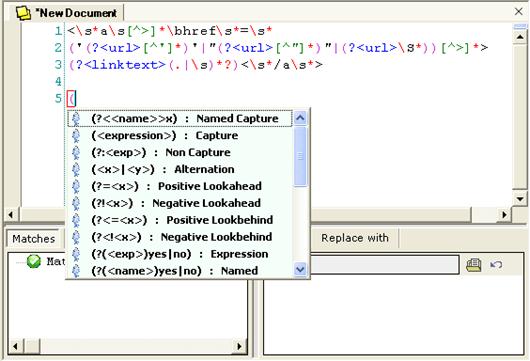
Task: Close the document with the X button
Action: (x=518, y=11)
